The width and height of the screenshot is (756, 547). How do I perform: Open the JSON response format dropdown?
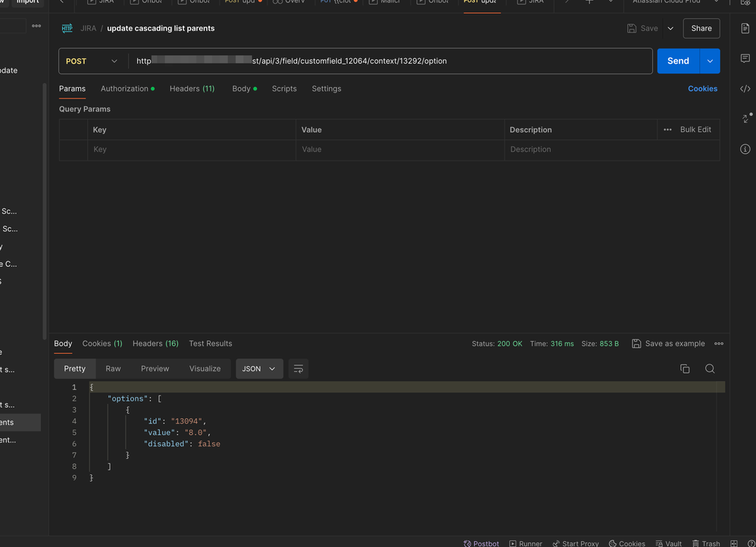259,369
